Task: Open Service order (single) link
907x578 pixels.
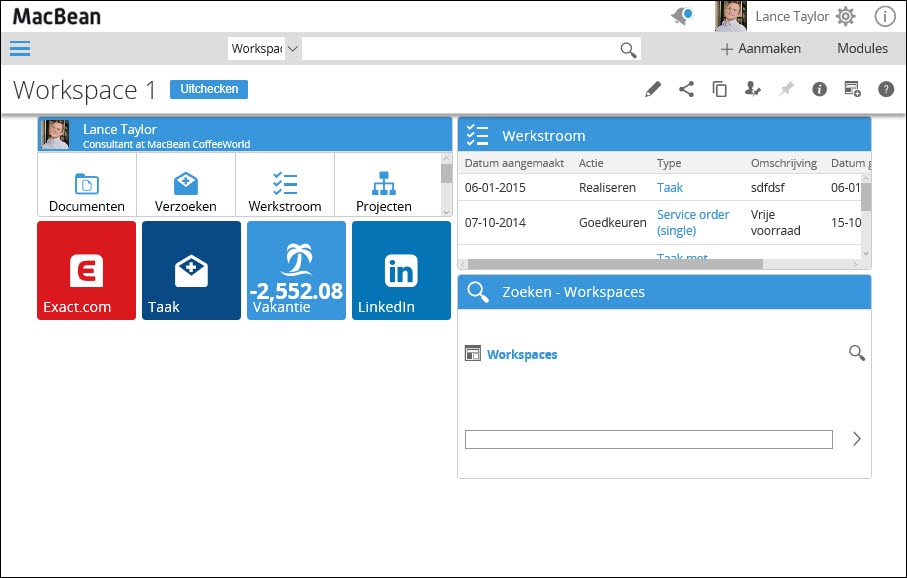Action: 693,222
